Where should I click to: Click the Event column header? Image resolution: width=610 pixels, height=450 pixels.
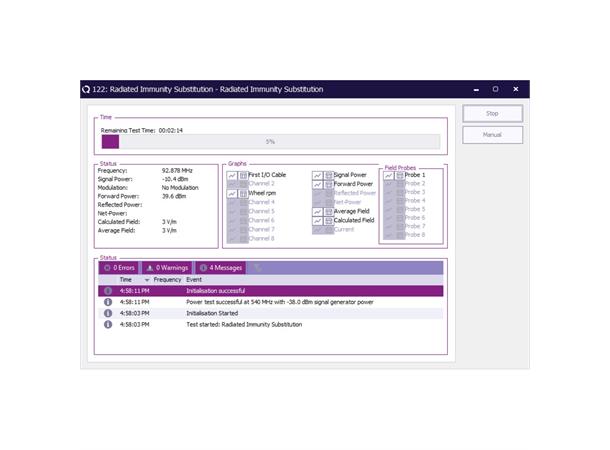194,280
